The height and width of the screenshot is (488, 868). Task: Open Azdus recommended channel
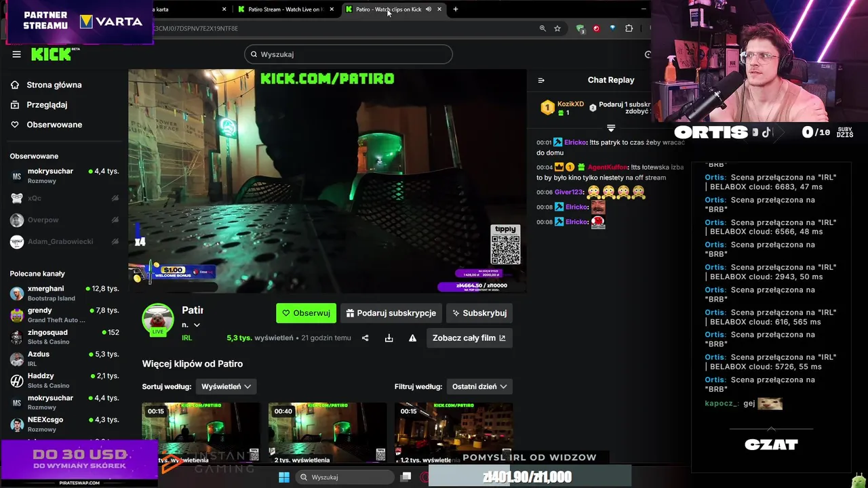pyautogui.click(x=64, y=358)
